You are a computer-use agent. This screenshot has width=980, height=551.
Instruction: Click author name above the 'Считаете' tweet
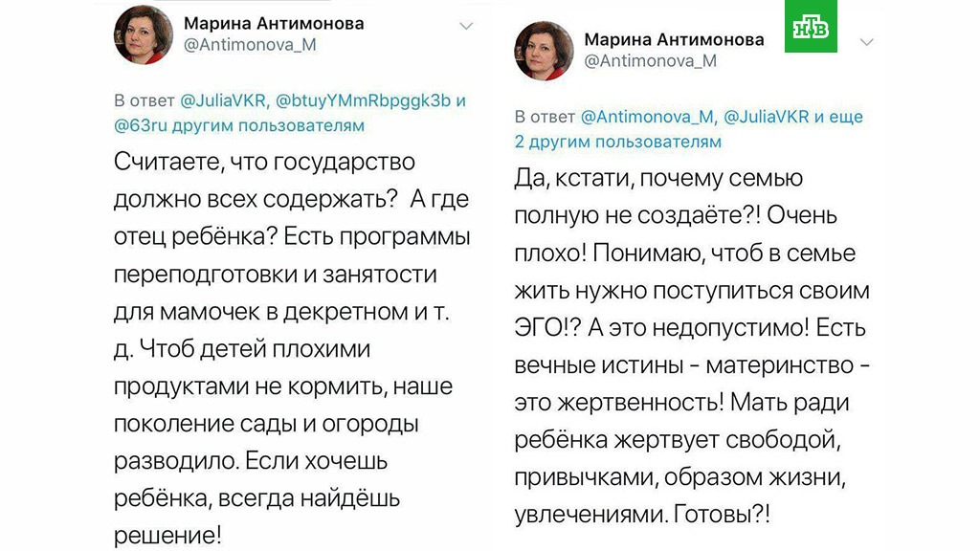pos(274,24)
